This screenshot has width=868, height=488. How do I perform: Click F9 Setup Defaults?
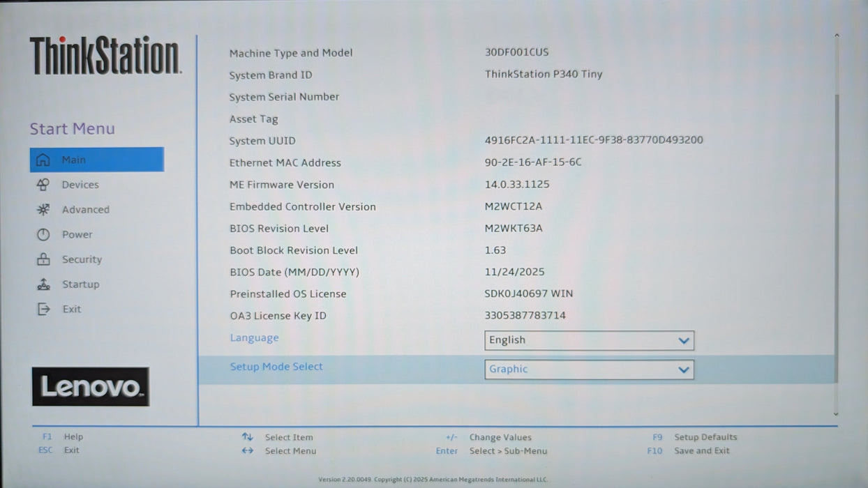(x=694, y=437)
